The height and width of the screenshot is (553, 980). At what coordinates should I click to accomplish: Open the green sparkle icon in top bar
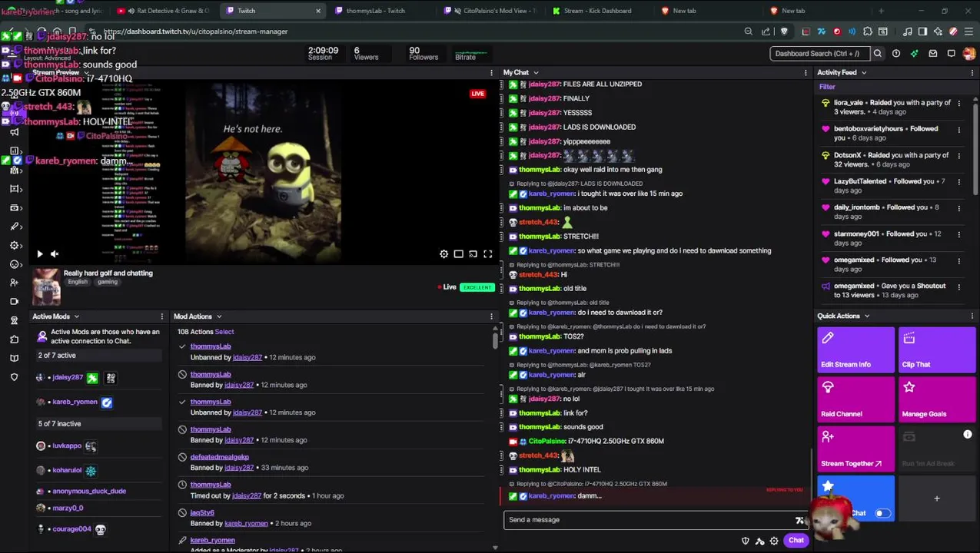pos(914,54)
